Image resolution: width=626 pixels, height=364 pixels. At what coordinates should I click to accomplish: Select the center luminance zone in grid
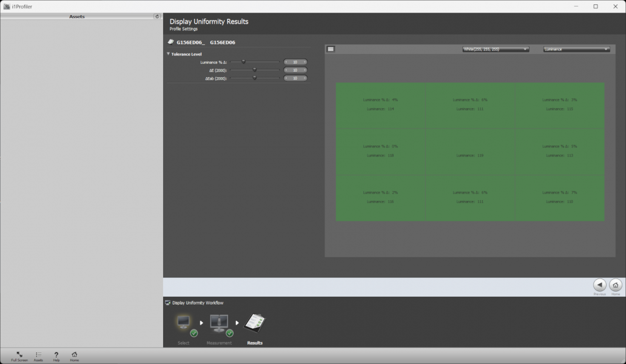pos(470,152)
